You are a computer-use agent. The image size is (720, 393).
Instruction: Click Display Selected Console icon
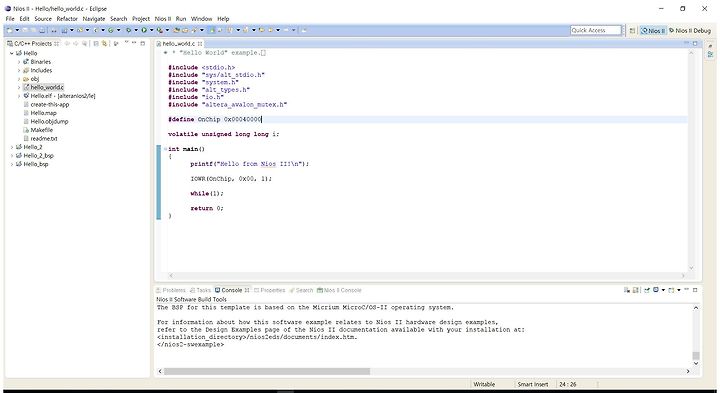tap(656, 290)
